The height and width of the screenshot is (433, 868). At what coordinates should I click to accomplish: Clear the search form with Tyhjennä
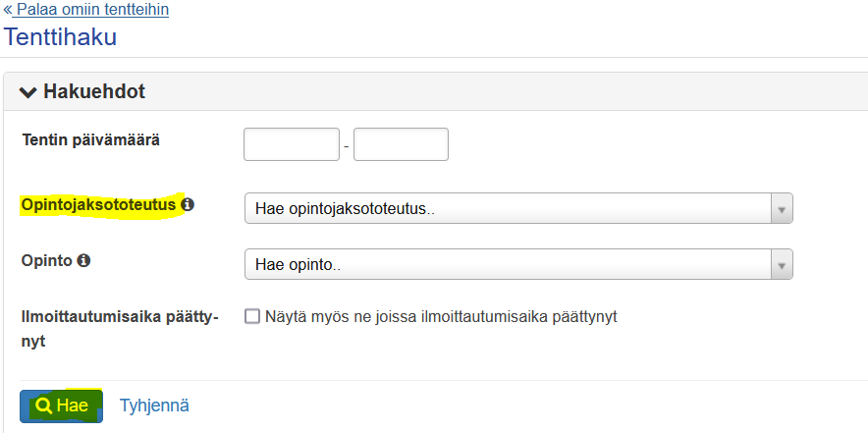click(x=154, y=405)
